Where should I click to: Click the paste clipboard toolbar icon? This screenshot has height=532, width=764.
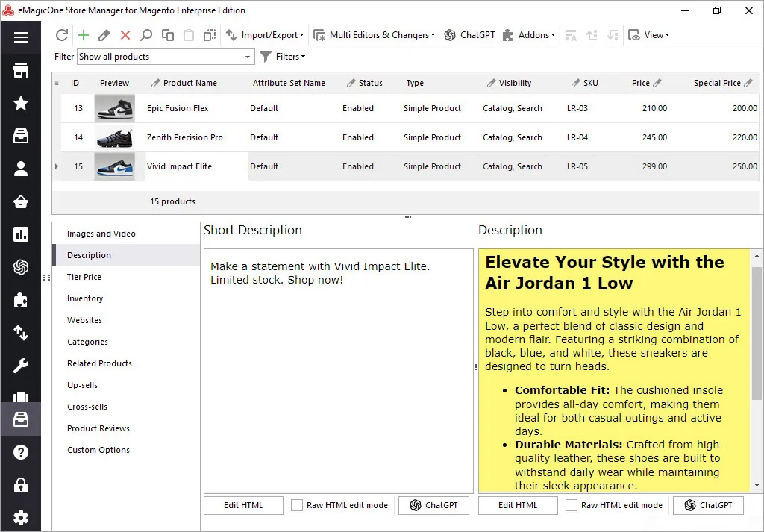point(189,35)
